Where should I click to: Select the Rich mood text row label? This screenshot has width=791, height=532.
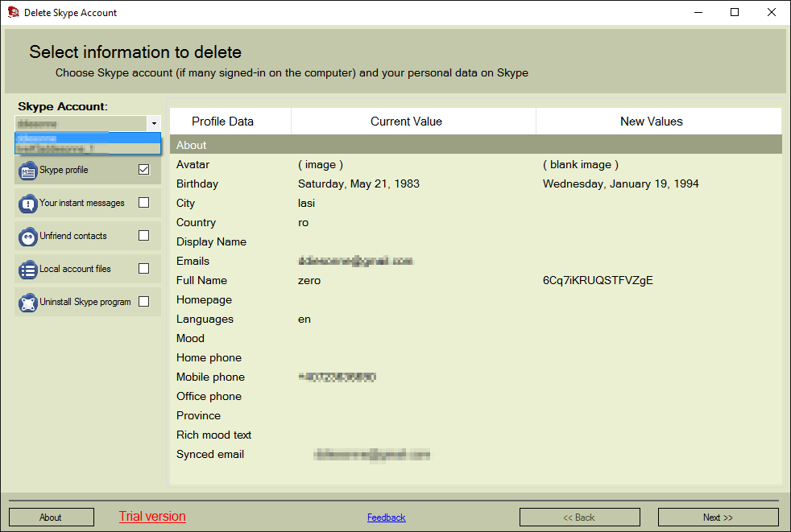214,435
